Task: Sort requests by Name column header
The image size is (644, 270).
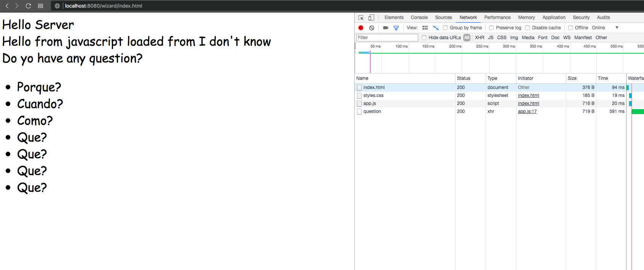Action: click(x=405, y=78)
